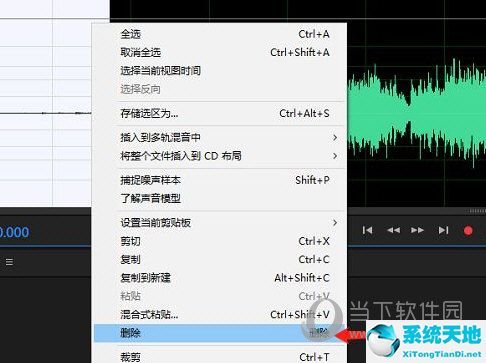Viewport: 486px width, 363px height.
Task: Click the blue timecode display
Action: coord(14,232)
